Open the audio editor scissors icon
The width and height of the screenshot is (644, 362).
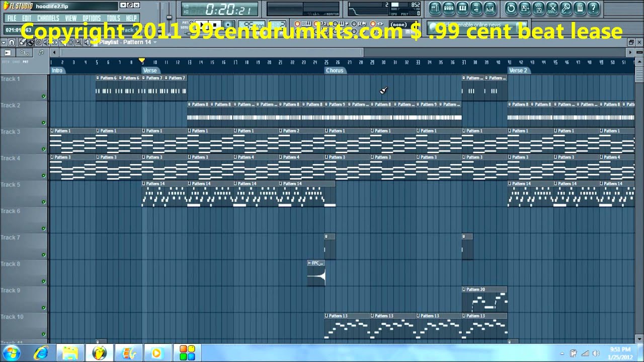pos(552,8)
